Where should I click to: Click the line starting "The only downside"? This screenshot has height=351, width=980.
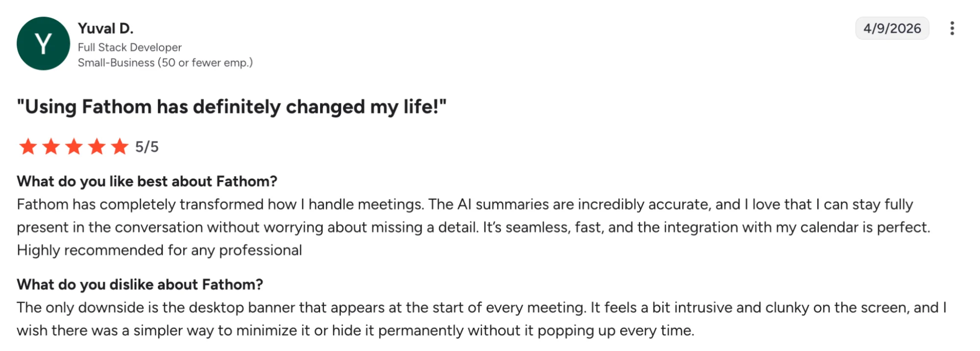pos(481,308)
